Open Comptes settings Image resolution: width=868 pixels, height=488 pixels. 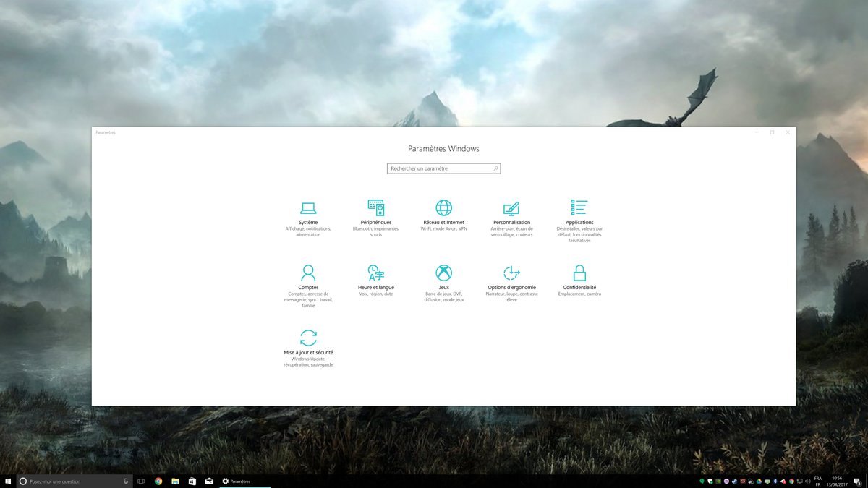pos(309,278)
